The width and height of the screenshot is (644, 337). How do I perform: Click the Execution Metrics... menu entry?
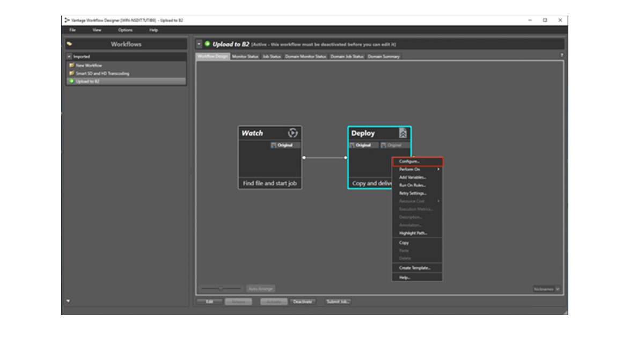tap(417, 209)
